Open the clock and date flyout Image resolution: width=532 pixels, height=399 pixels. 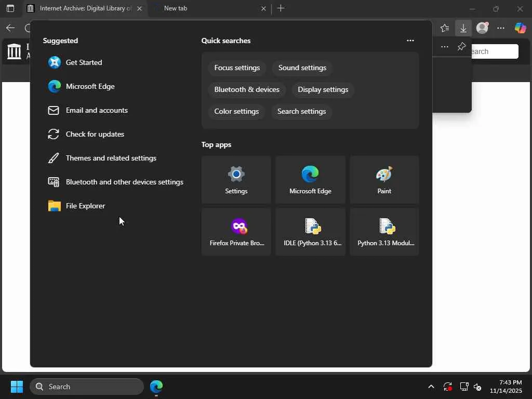[x=506, y=387]
